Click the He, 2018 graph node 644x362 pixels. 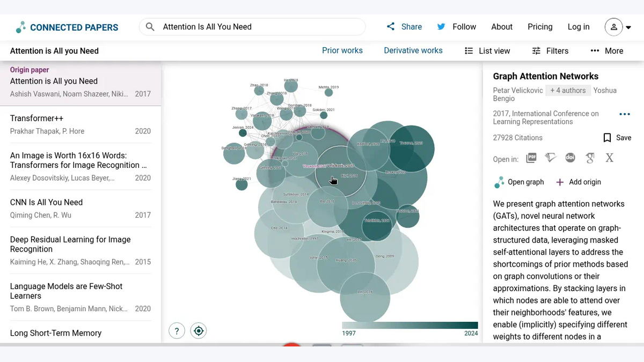coord(291,85)
